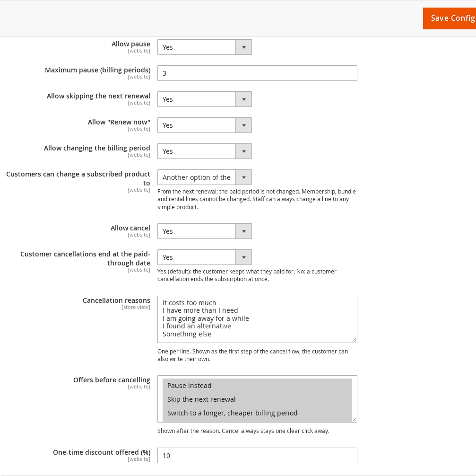Open the Allow "Renew now" dropdown
This screenshot has width=476, height=476.
tap(204, 125)
